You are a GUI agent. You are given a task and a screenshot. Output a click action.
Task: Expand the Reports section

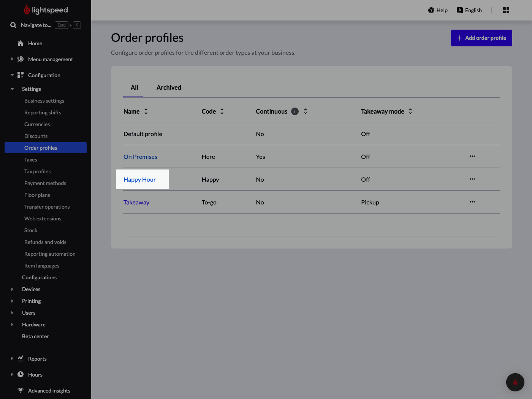point(12,359)
